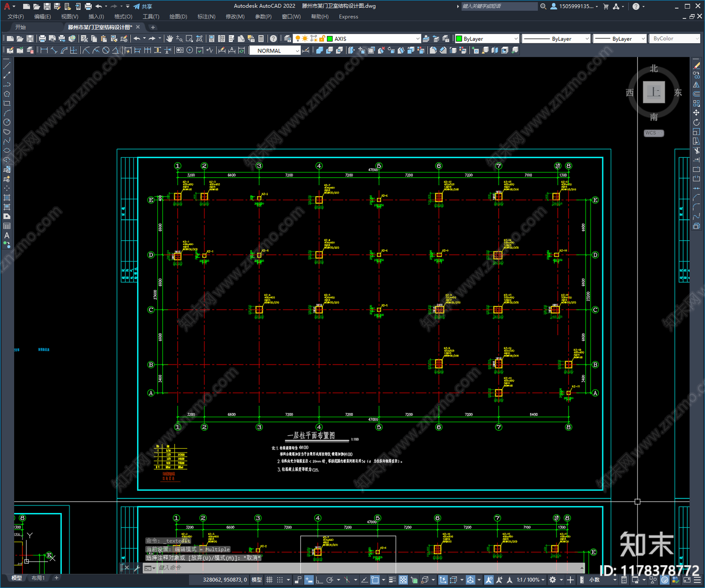705x588 pixels.
Task: Select the Polygon tool in draw toolbar
Action: pos(7,94)
